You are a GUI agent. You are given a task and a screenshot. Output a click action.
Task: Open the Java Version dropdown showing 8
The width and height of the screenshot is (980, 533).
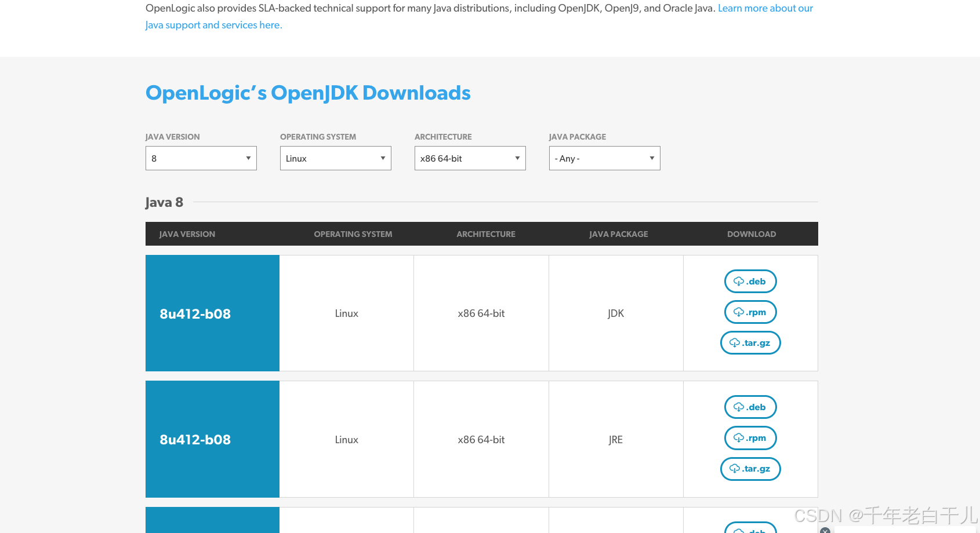(x=201, y=158)
